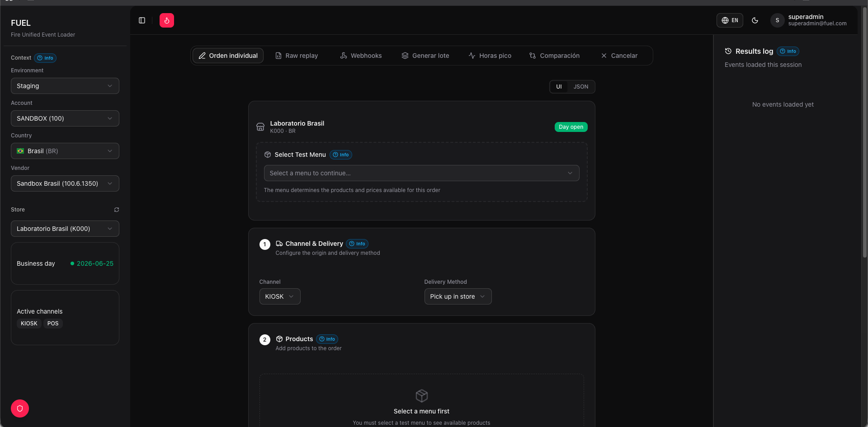This screenshot has height=427, width=868.
Task: Open the Channel KIOSK dropdown
Action: (280, 296)
